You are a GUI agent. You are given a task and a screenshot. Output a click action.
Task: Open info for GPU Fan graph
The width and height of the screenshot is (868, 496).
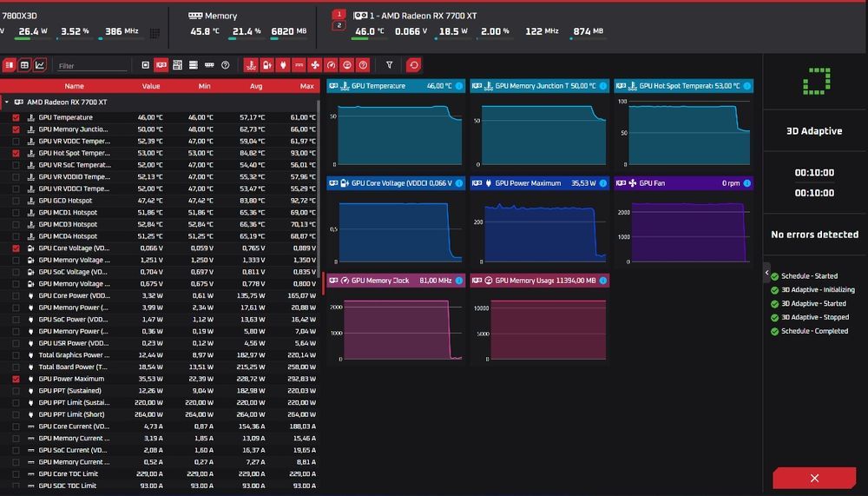tap(746, 183)
